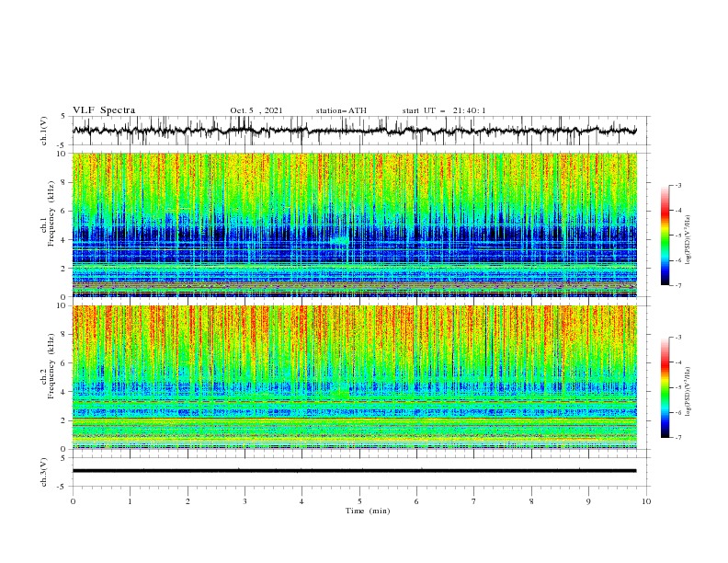The image size is (728, 563).
Task: Click the time axis tick label '5'
Action: tap(359, 501)
